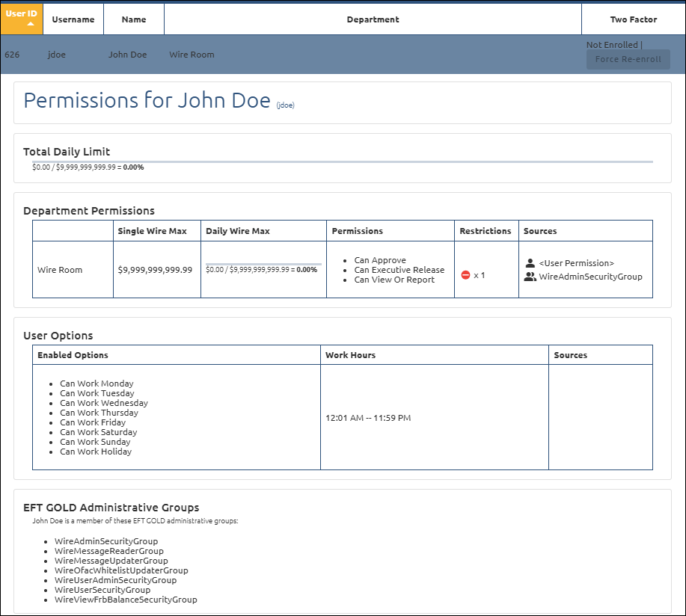
Task: Click WireOfacWhitelistUpdaterGroup in the groups list
Action: 121,570
